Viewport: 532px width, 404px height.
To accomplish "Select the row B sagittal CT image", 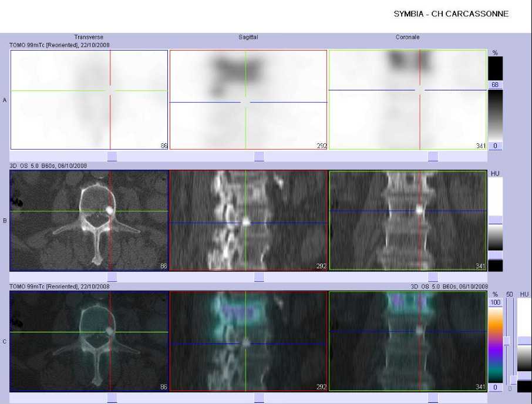I will 248,220.
